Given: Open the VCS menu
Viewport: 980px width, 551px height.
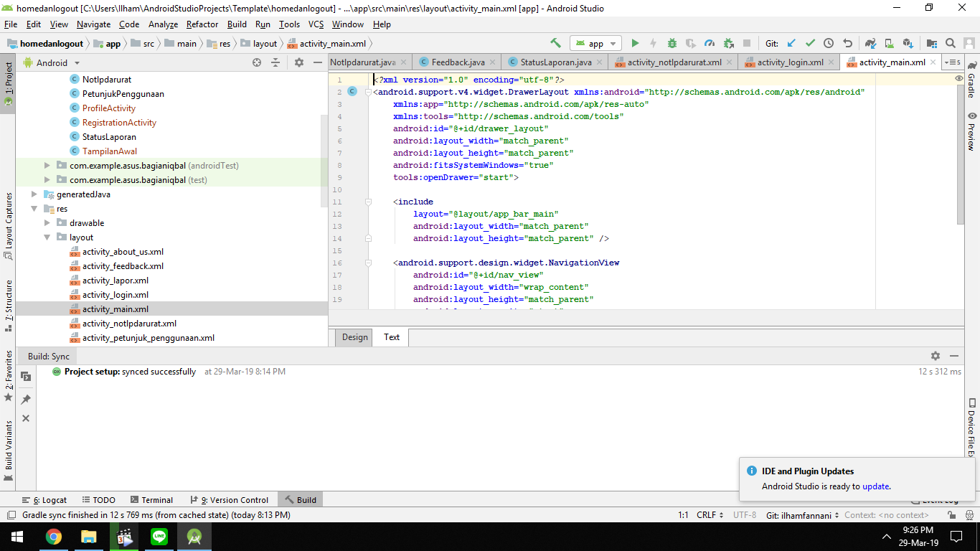Looking at the screenshot, I should click(316, 24).
